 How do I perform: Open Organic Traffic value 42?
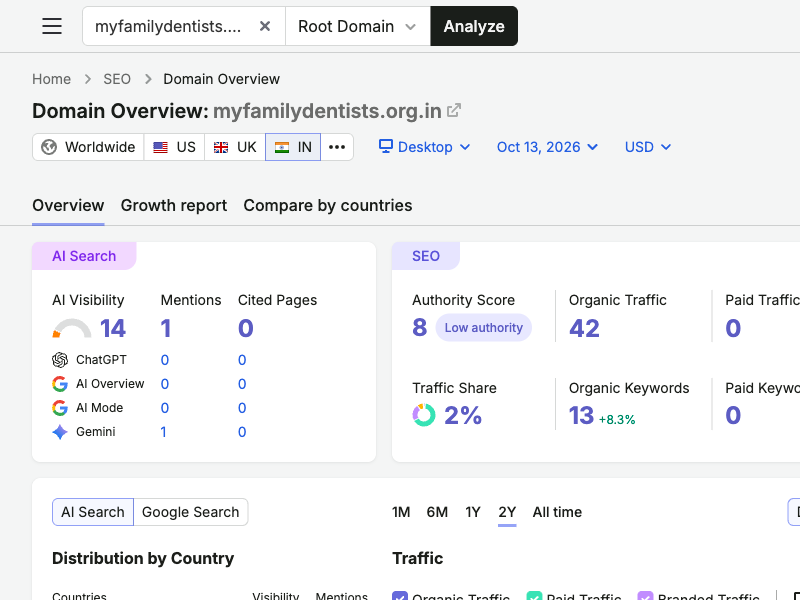pos(584,328)
